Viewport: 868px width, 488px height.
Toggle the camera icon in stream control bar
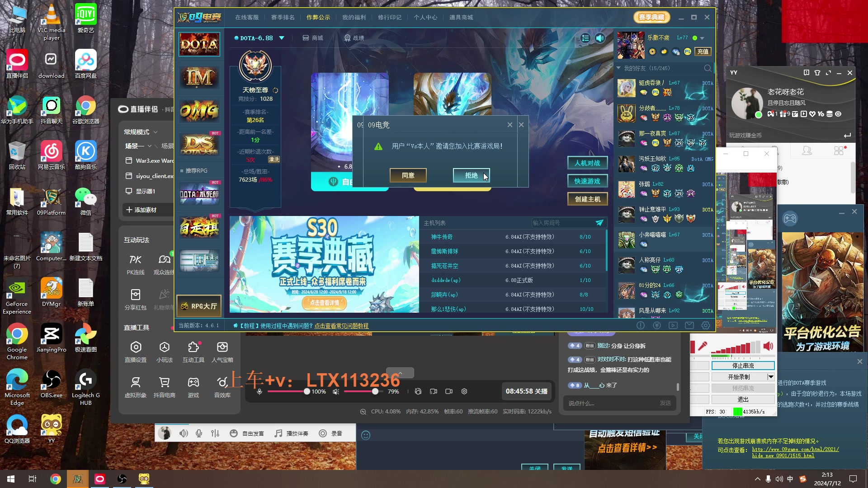coord(449,391)
